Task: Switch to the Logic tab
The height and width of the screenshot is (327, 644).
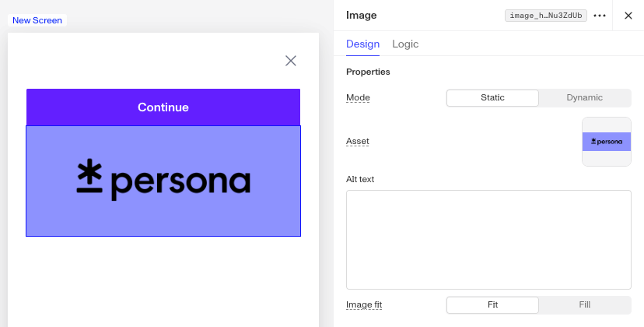Action: click(405, 44)
